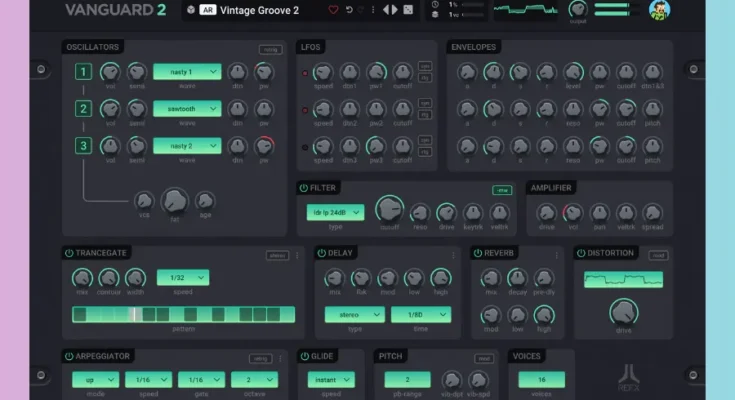Click the stereo button in Trancegate header
Image resolution: width=735 pixels, height=400 pixels.
click(x=277, y=255)
